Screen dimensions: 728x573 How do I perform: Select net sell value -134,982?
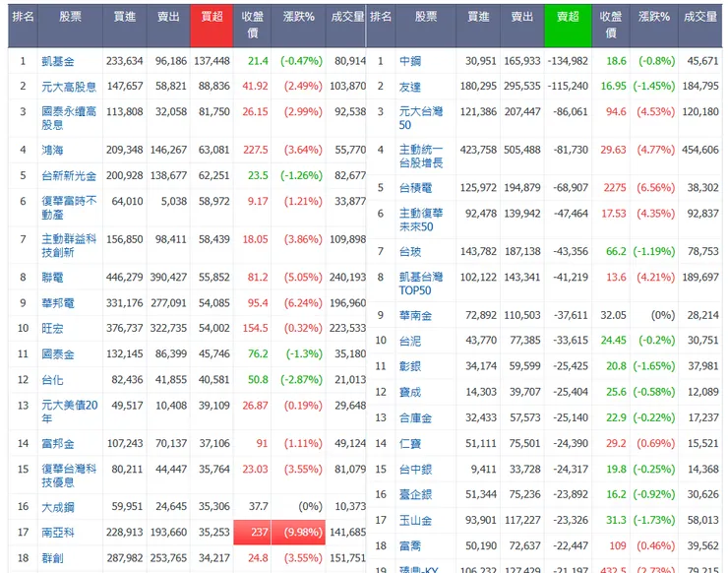pos(568,61)
